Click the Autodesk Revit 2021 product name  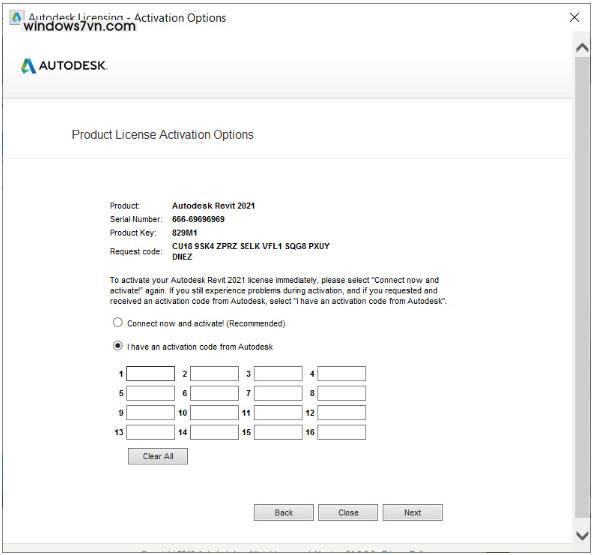coord(213,206)
